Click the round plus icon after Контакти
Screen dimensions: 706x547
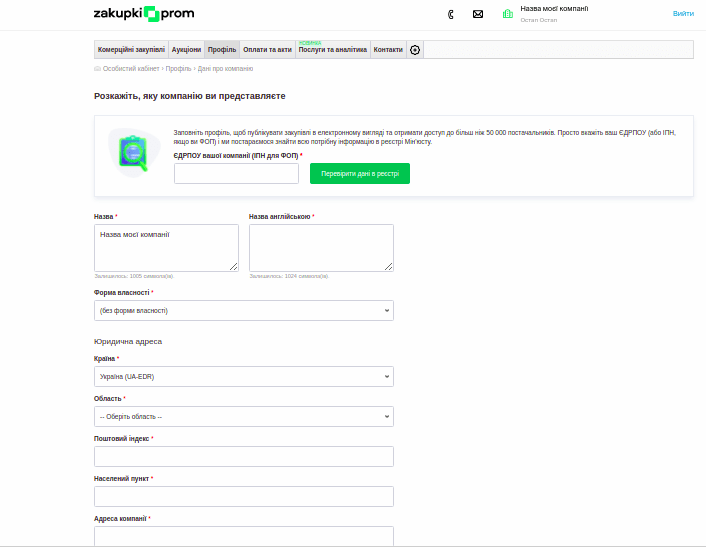pyautogui.click(x=416, y=50)
